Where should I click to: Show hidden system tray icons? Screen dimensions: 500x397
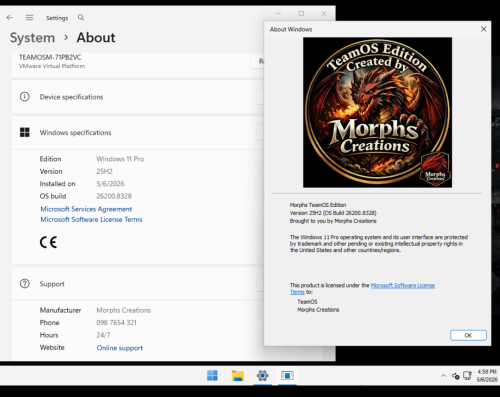point(443,376)
